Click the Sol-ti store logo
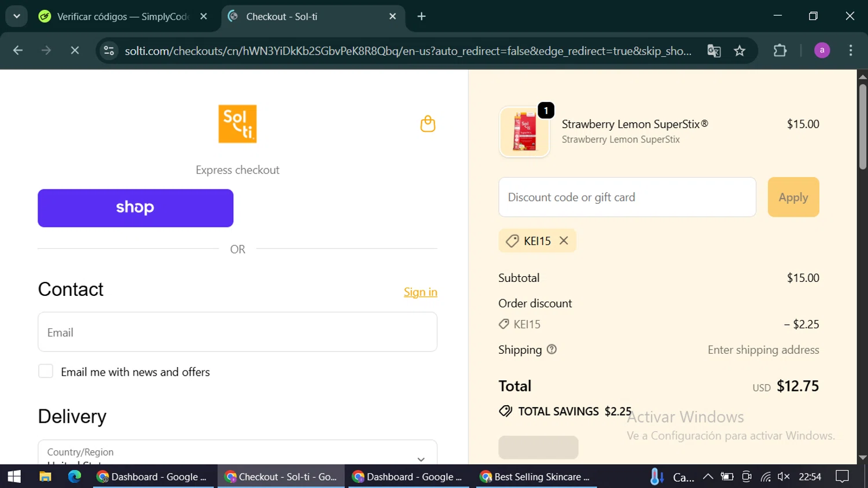Image resolution: width=868 pixels, height=488 pixels. coord(237,124)
